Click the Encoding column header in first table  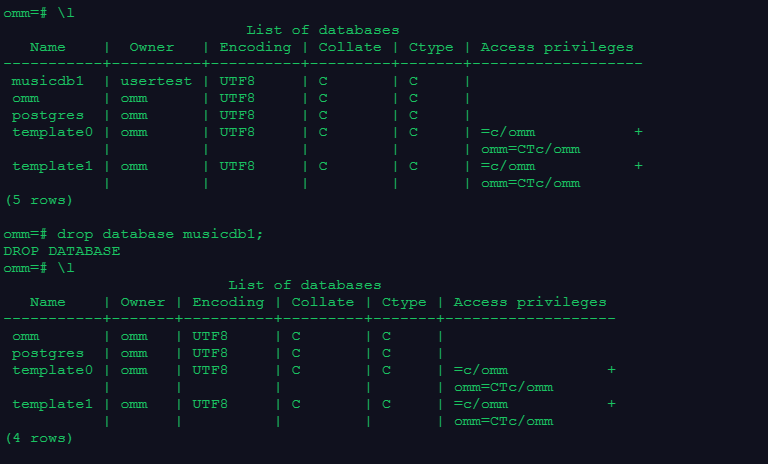(255, 47)
